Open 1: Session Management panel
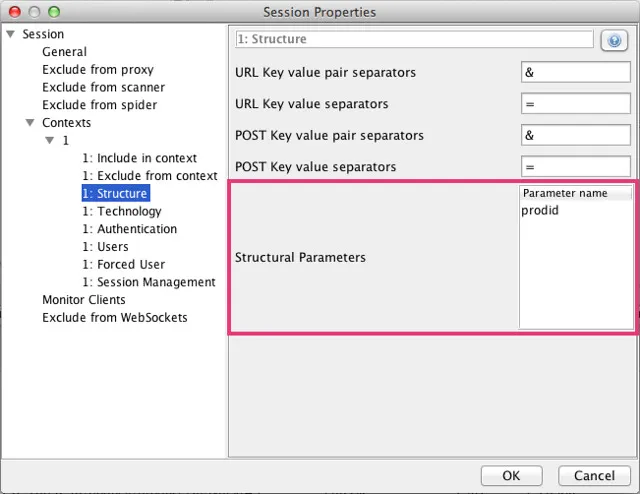The height and width of the screenshot is (494, 640). tap(148, 282)
